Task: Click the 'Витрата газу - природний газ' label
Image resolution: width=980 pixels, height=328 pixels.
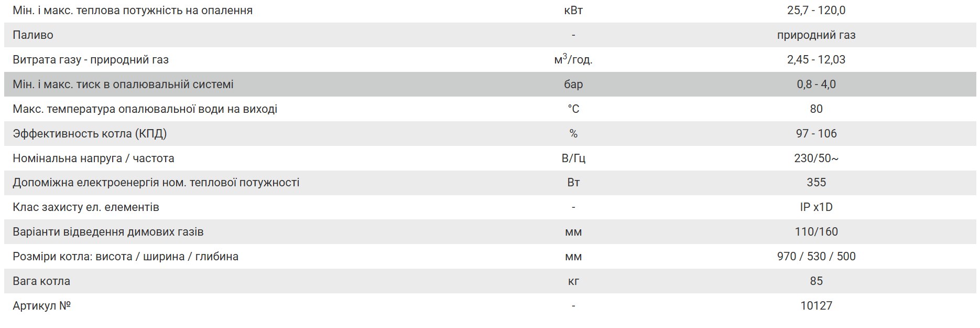Action: coord(91,60)
